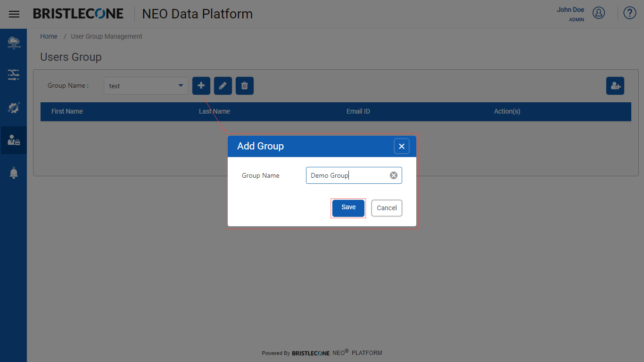Click the Email ID column header
This screenshot has height=362, width=644.
point(358,111)
